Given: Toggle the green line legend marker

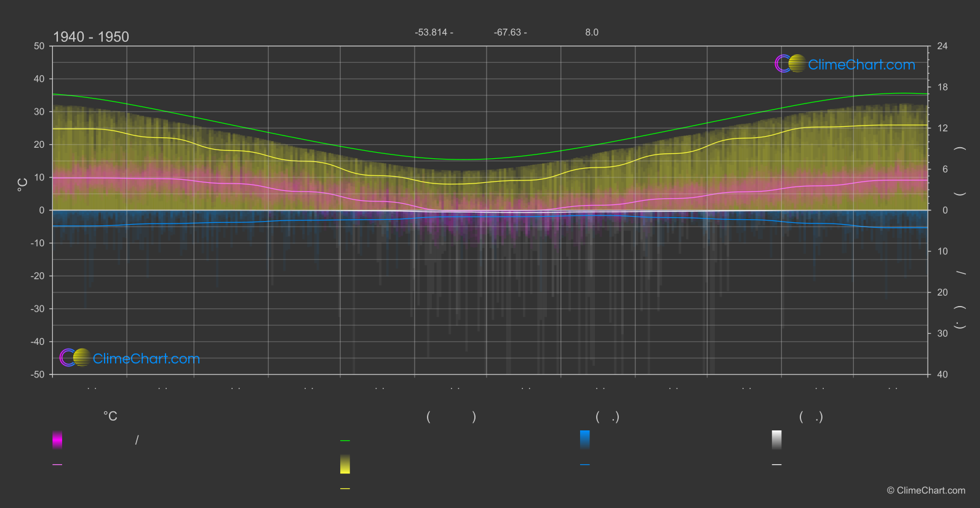Looking at the screenshot, I should [345, 441].
